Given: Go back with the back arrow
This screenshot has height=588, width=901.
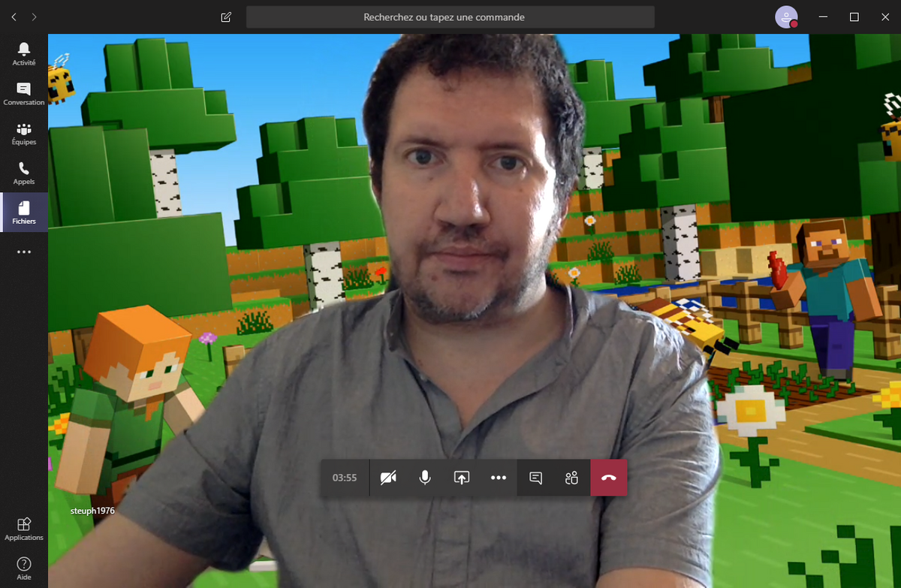Looking at the screenshot, I should point(15,17).
